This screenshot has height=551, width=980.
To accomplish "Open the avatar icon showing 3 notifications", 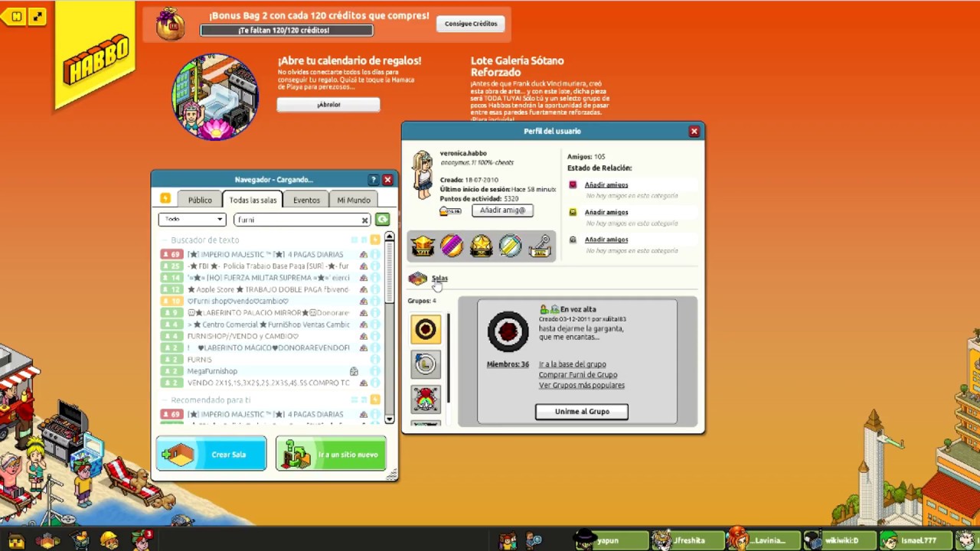I will pyautogui.click(x=142, y=540).
